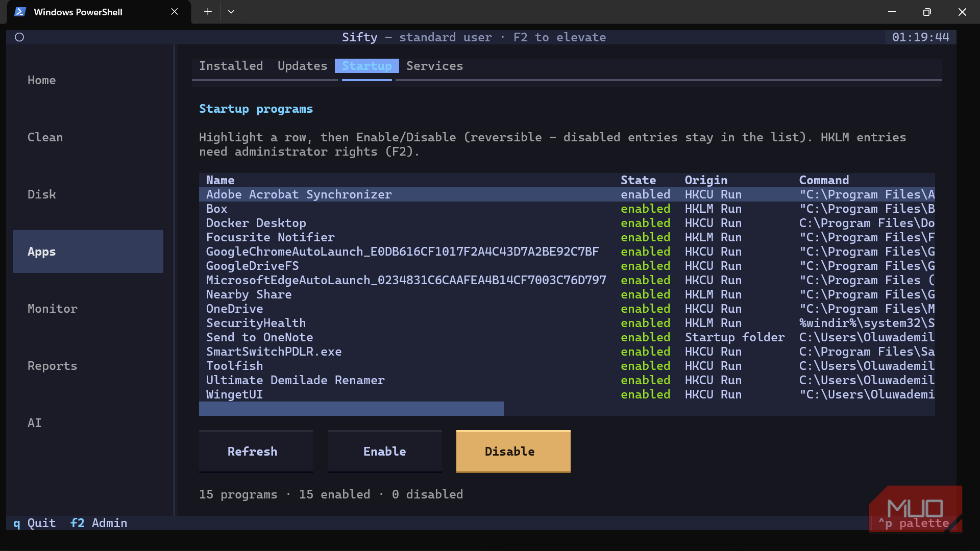This screenshot has height=551, width=980.
Task: Click f2 Admin in the footer
Action: [99, 523]
